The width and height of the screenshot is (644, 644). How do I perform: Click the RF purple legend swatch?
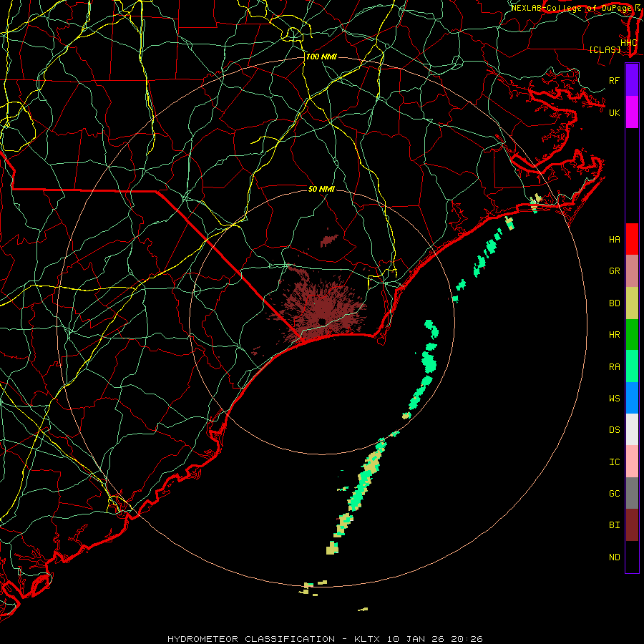coord(632,80)
